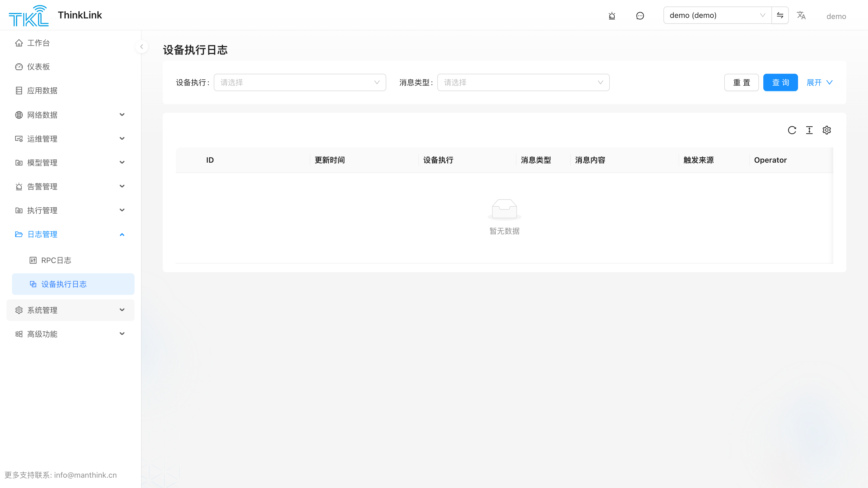The width and height of the screenshot is (868, 488).
Task: Open the 设备执行 select dropdown
Action: pos(300,82)
